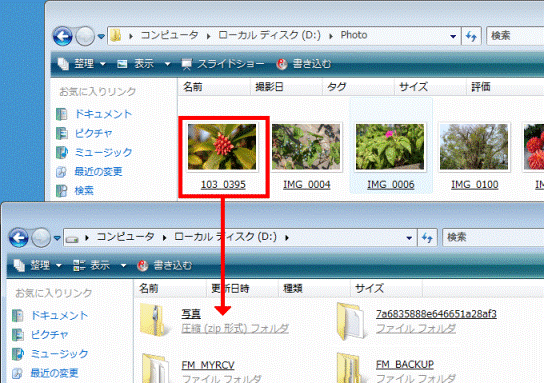Open recent pages dropdown in Photo window
544x383 pixels.
coord(101,36)
